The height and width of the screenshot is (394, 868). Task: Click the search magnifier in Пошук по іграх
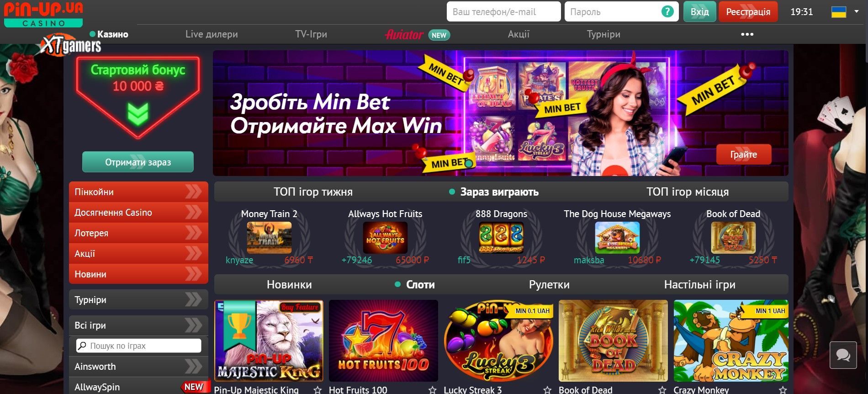[82, 346]
